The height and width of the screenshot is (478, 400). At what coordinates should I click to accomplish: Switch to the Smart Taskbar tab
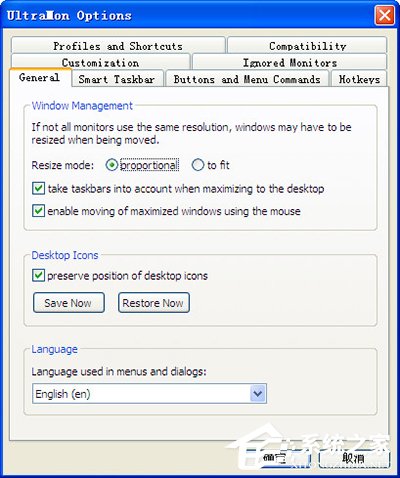coord(117,79)
